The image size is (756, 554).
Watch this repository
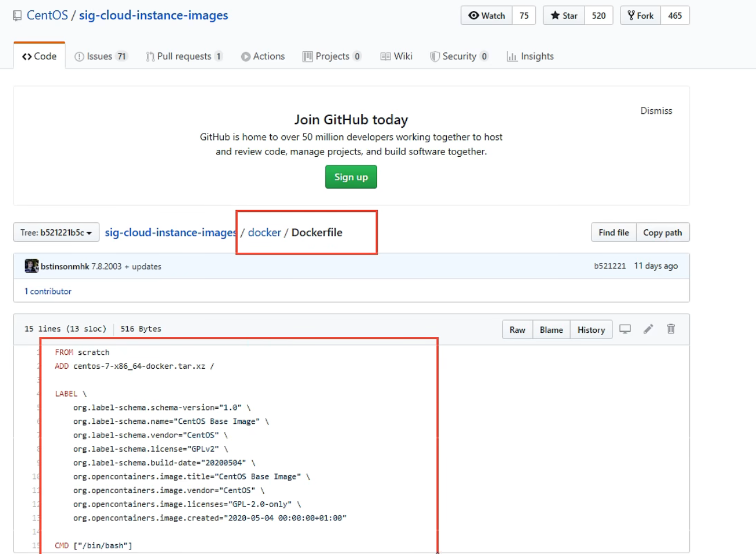click(486, 16)
